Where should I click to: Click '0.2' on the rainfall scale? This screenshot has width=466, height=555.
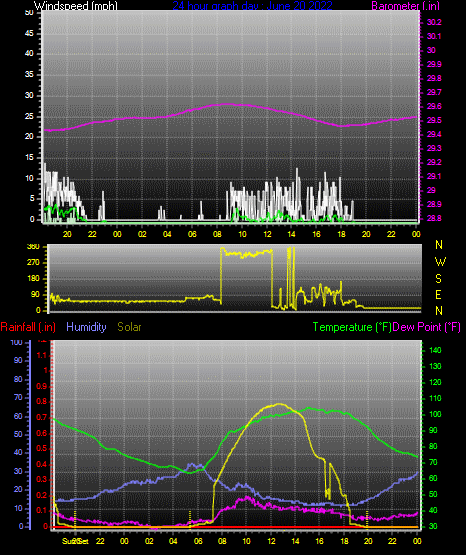pyautogui.click(x=42, y=495)
